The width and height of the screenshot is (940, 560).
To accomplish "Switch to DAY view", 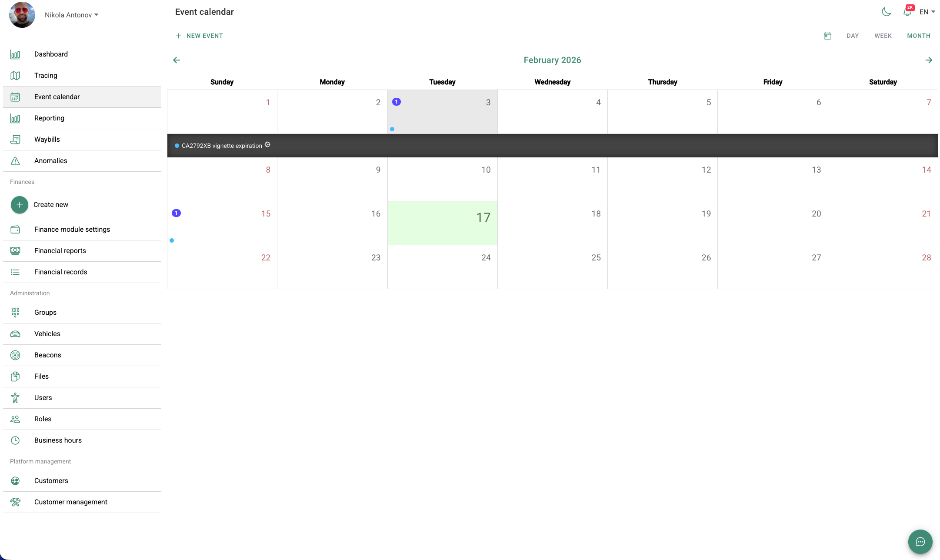I will [x=852, y=36].
